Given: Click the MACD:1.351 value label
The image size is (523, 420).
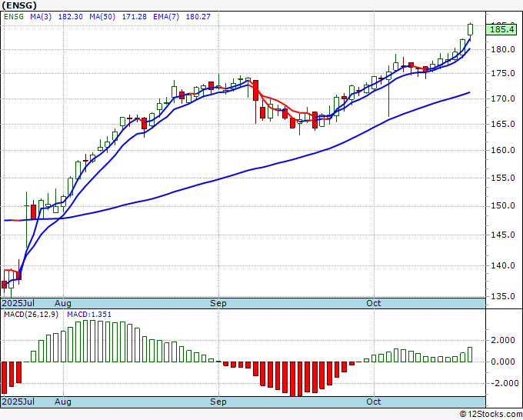Looking at the screenshot, I should (89, 315).
